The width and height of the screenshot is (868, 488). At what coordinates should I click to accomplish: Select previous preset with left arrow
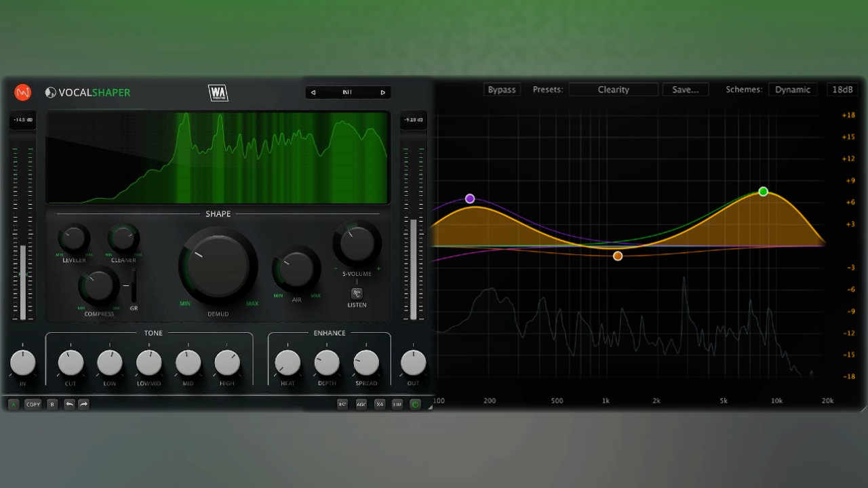point(313,92)
